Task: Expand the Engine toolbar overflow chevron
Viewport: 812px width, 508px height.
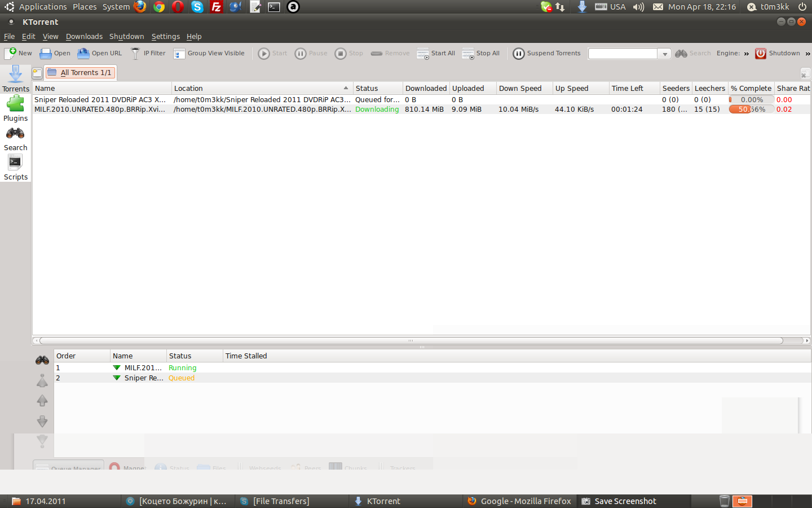Action: pyautogui.click(x=746, y=54)
